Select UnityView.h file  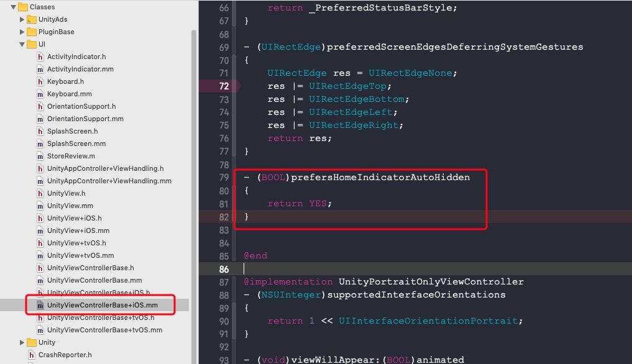tap(66, 193)
